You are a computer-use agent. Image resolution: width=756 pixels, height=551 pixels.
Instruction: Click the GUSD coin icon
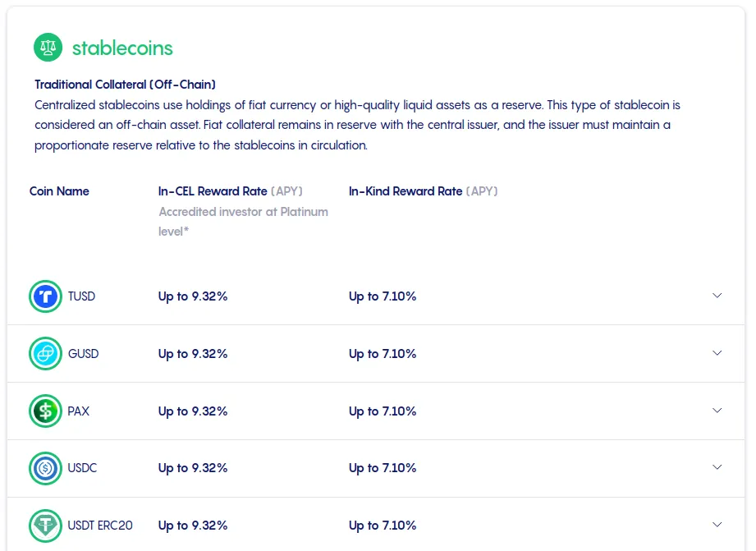[45, 354]
